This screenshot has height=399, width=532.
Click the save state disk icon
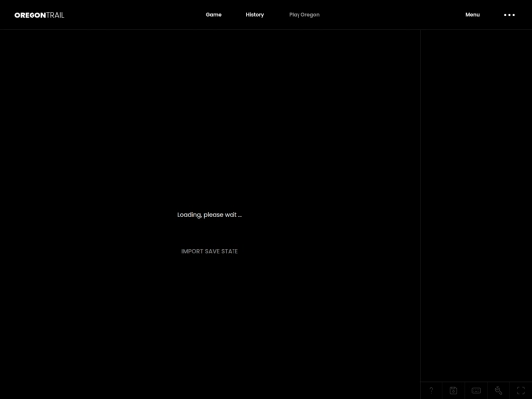click(453, 390)
